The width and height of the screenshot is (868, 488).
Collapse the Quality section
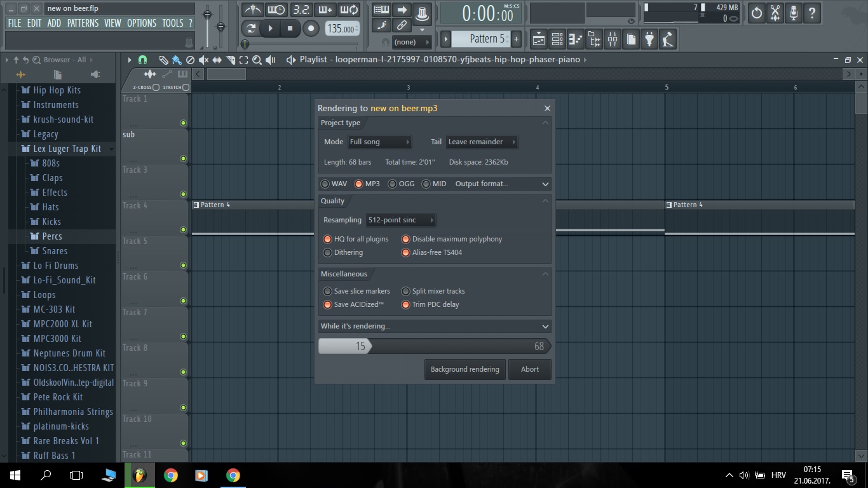pyautogui.click(x=545, y=201)
